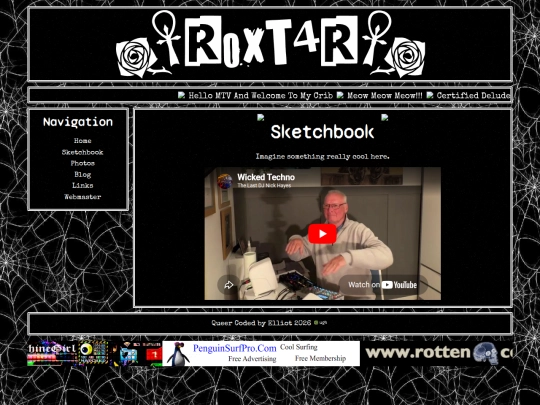Click 'The Last DJ Nick Hayes' channel name
Viewport: 540px width, 405px height.
coord(264,186)
